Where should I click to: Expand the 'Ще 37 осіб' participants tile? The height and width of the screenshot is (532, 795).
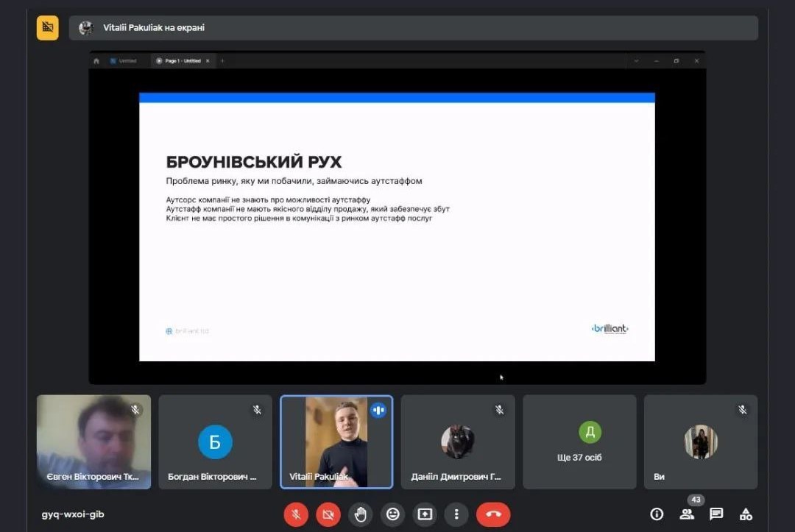tap(579, 442)
